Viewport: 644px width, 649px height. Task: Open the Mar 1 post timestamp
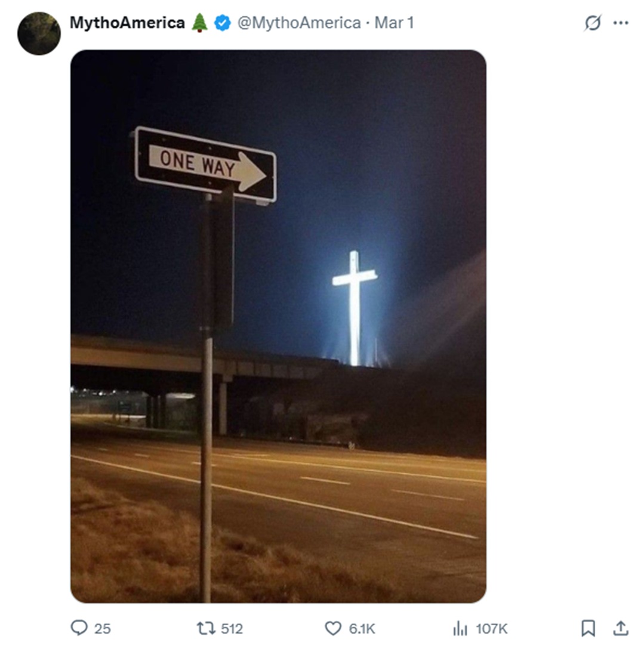[x=395, y=23]
